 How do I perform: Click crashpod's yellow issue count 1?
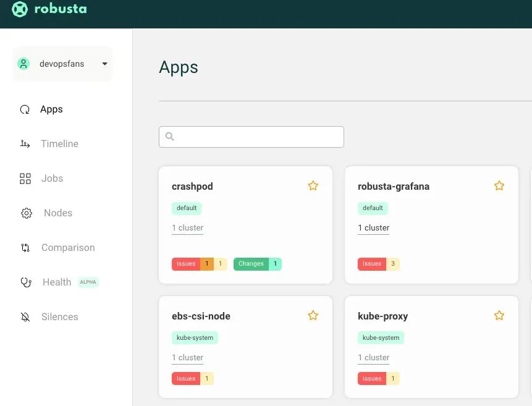(x=220, y=264)
